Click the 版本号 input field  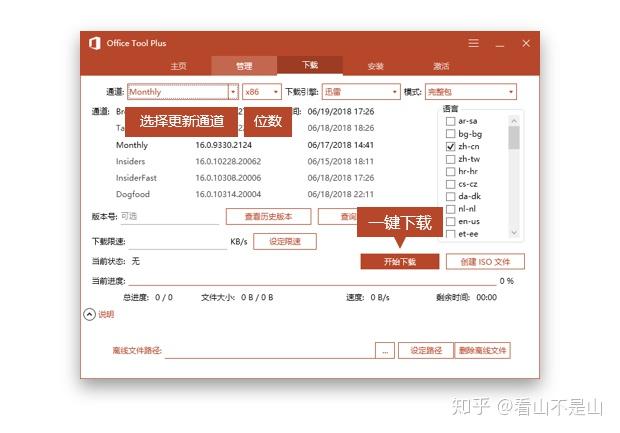click(x=170, y=217)
